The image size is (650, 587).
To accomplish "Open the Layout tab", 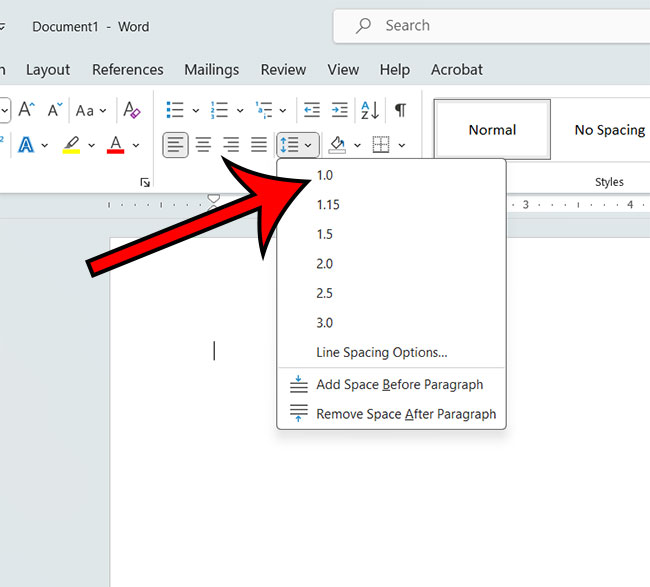I will [x=48, y=70].
